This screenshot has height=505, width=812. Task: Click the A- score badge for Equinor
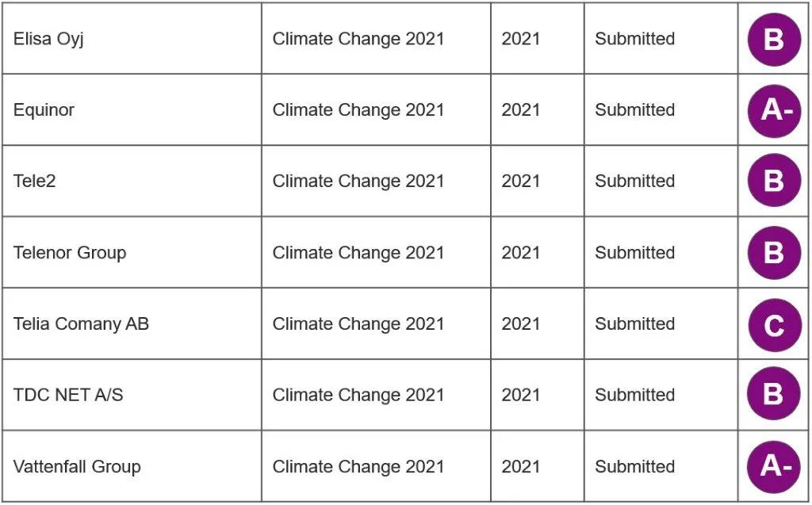774,111
